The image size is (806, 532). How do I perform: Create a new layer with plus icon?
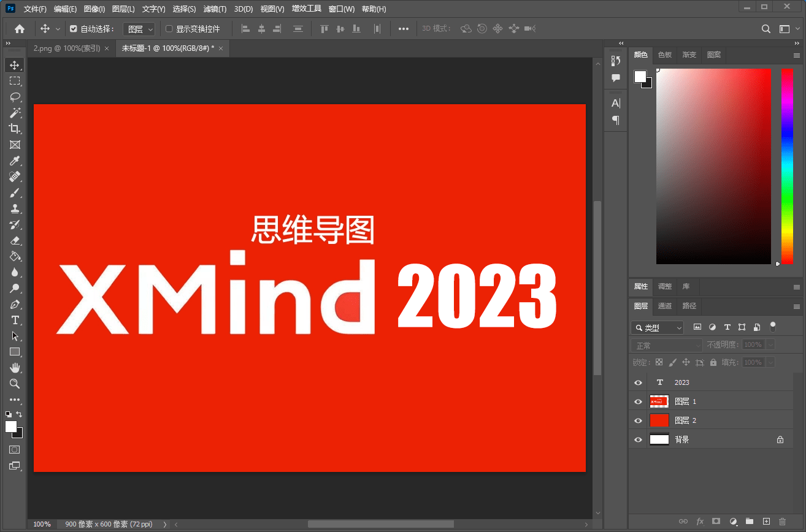coord(766,521)
